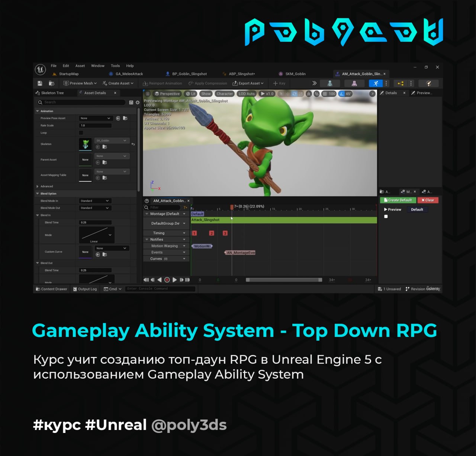476x456 pixels.
Task: Play the montage in reverse
Action: [160, 280]
